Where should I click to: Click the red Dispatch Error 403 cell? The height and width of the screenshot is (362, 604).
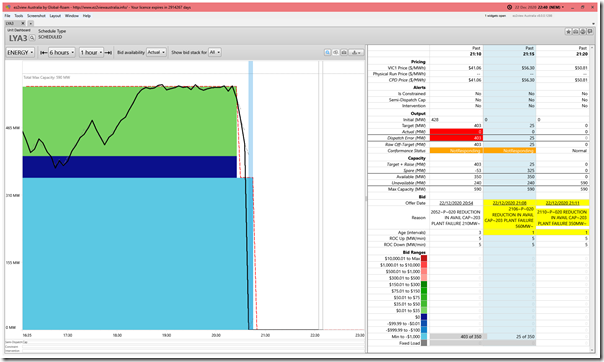pos(456,138)
